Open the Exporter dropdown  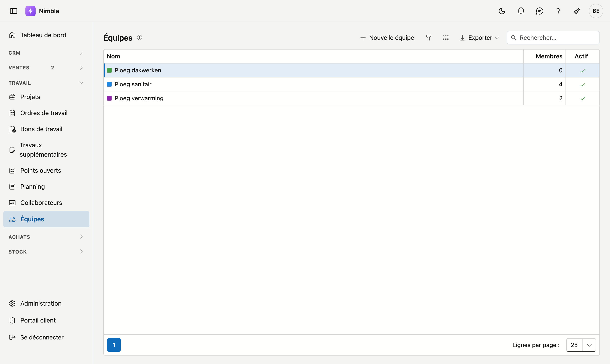[x=479, y=37]
